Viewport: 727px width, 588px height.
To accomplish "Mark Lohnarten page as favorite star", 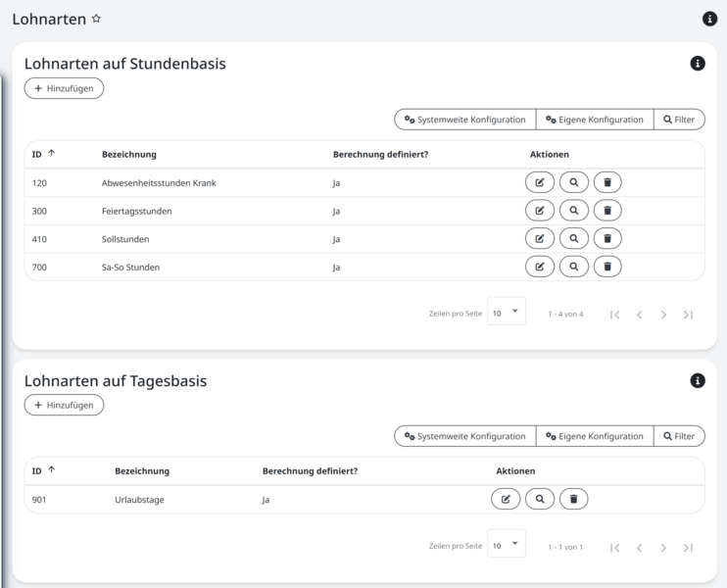I will point(96,19).
